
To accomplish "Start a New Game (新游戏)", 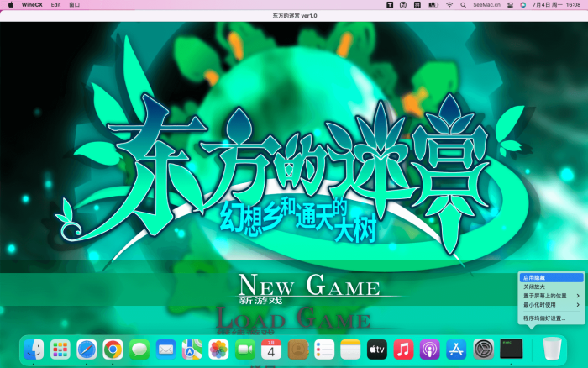I will click(309, 288).
